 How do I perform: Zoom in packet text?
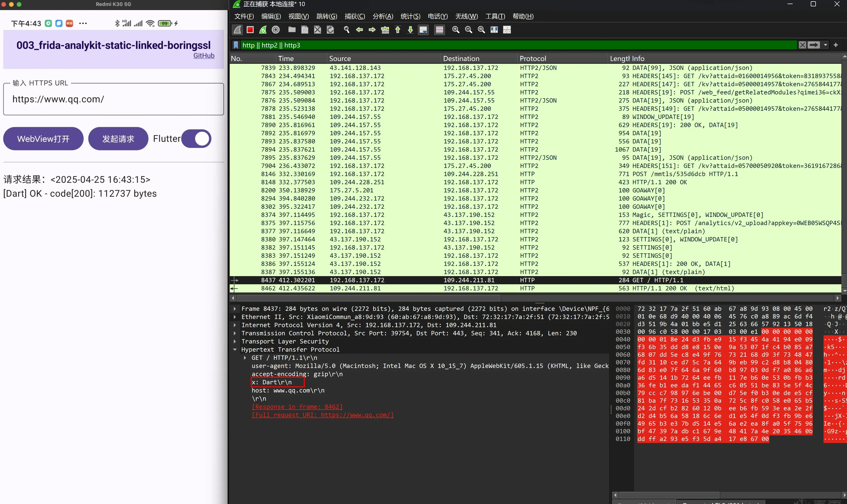point(456,30)
